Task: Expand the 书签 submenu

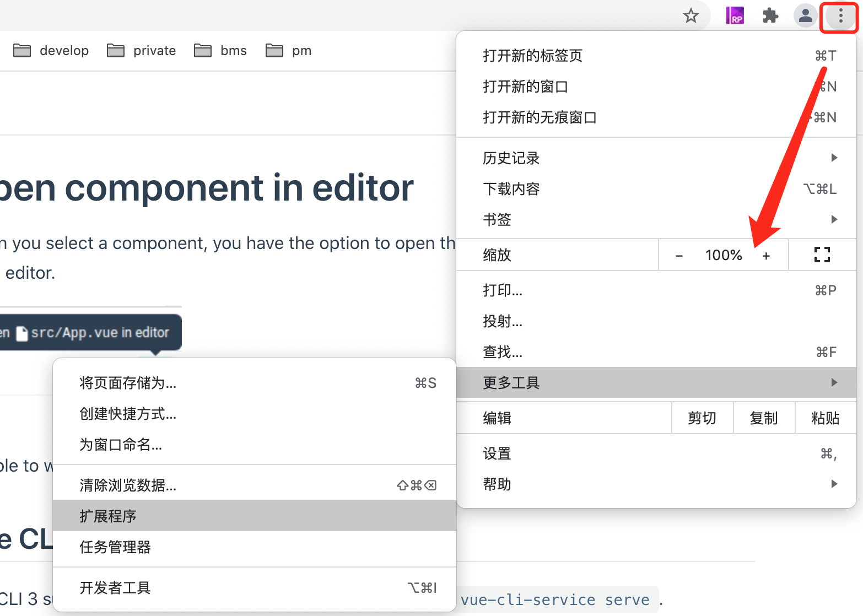Action: click(x=656, y=220)
